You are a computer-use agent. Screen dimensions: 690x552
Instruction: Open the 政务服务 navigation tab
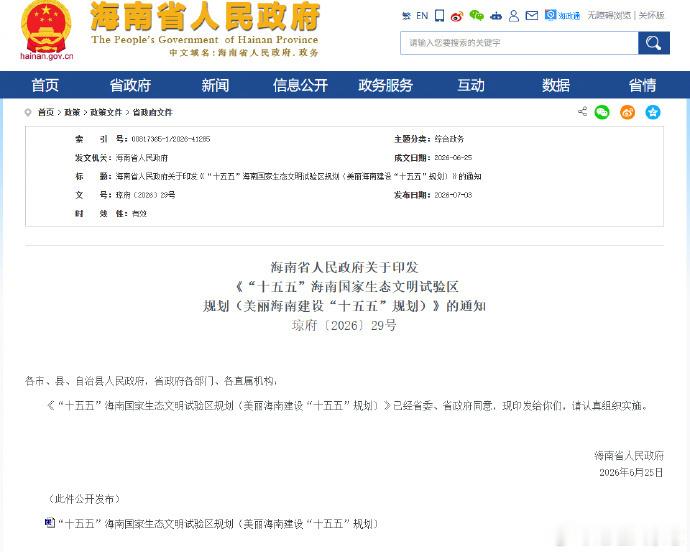point(385,85)
